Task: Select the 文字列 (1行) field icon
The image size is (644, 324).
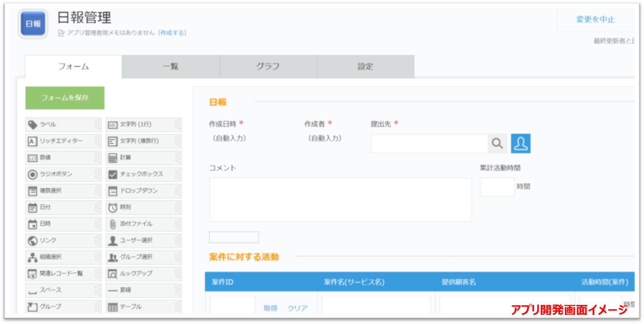Action: click(113, 125)
